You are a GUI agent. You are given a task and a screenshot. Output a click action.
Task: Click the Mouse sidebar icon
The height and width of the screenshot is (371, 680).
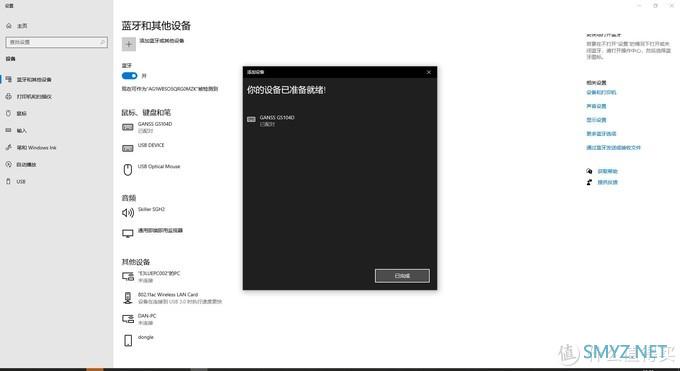[8, 113]
